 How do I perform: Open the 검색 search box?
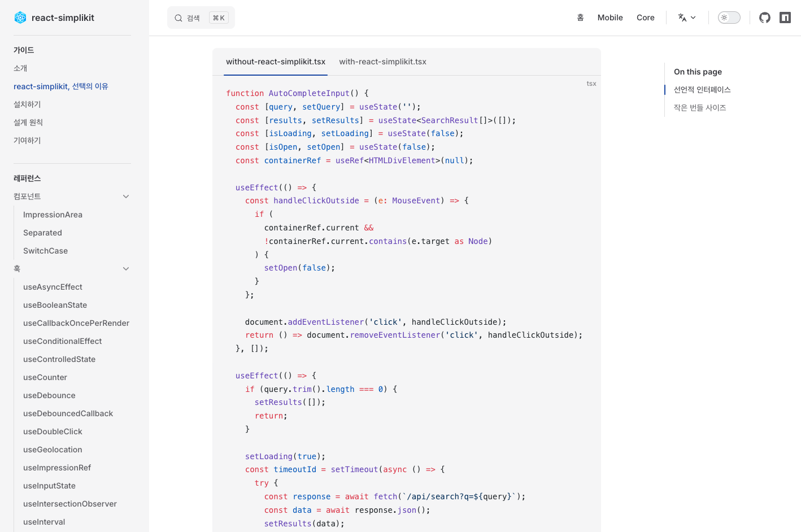tap(201, 18)
